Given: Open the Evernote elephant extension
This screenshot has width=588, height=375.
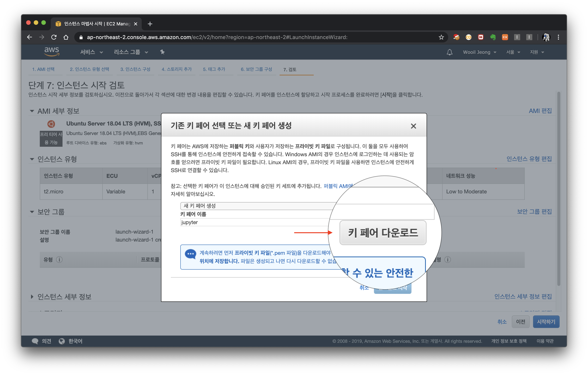Looking at the screenshot, I should [493, 37].
